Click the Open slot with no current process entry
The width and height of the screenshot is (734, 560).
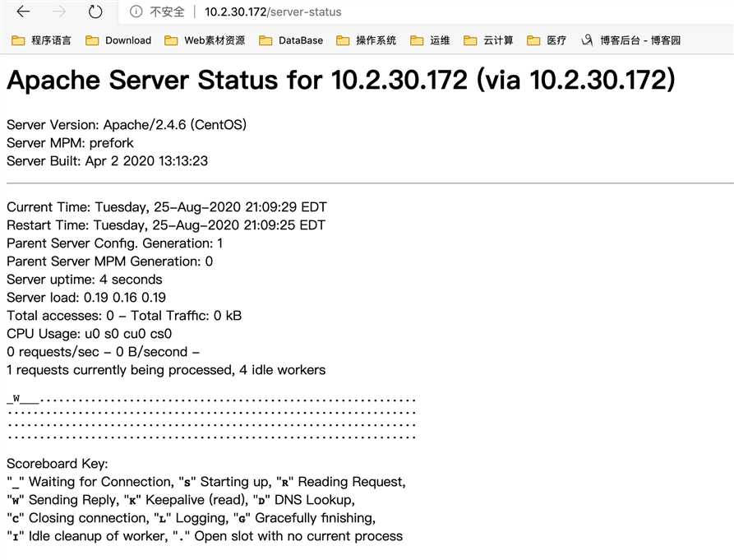pyautogui.click(x=288, y=536)
